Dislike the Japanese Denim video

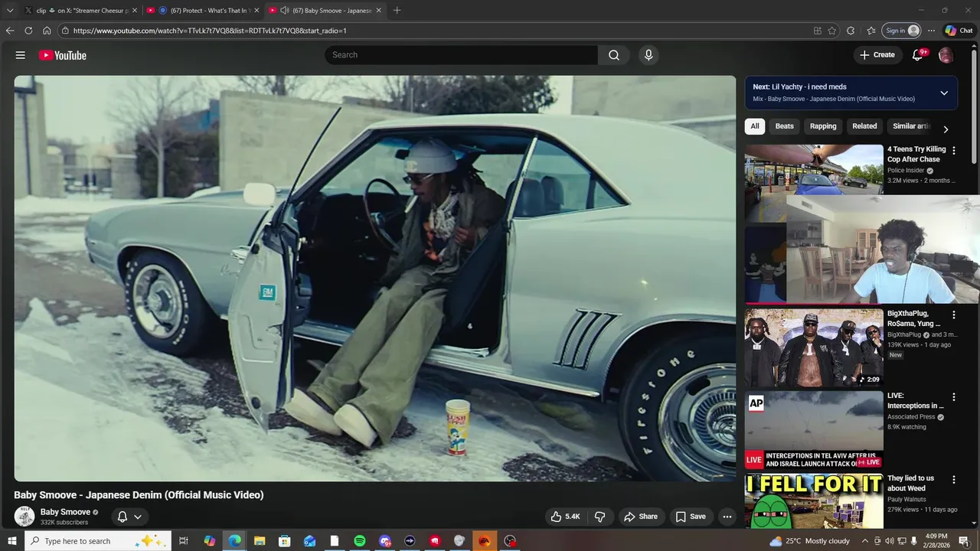click(x=599, y=517)
